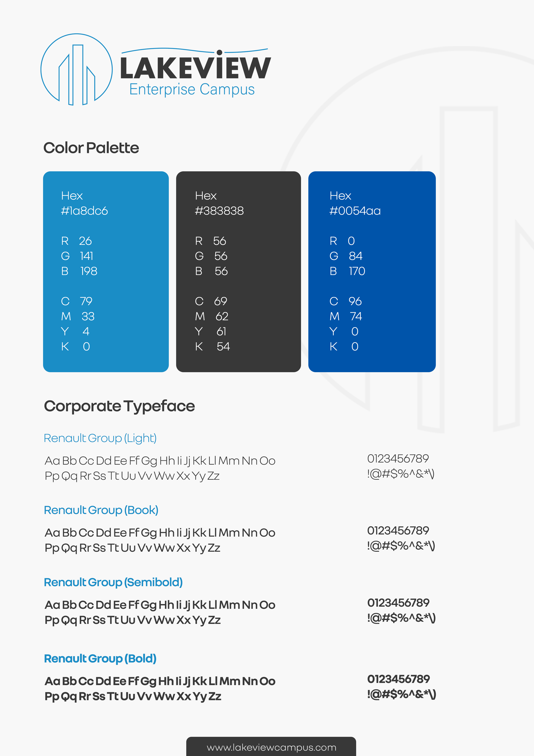Select the Color Palette heading
Viewport: 534px width, 756px height.
(x=91, y=148)
